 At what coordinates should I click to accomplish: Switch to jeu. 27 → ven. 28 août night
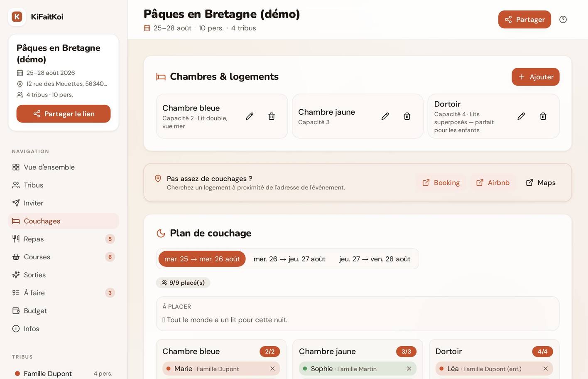click(x=375, y=259)
